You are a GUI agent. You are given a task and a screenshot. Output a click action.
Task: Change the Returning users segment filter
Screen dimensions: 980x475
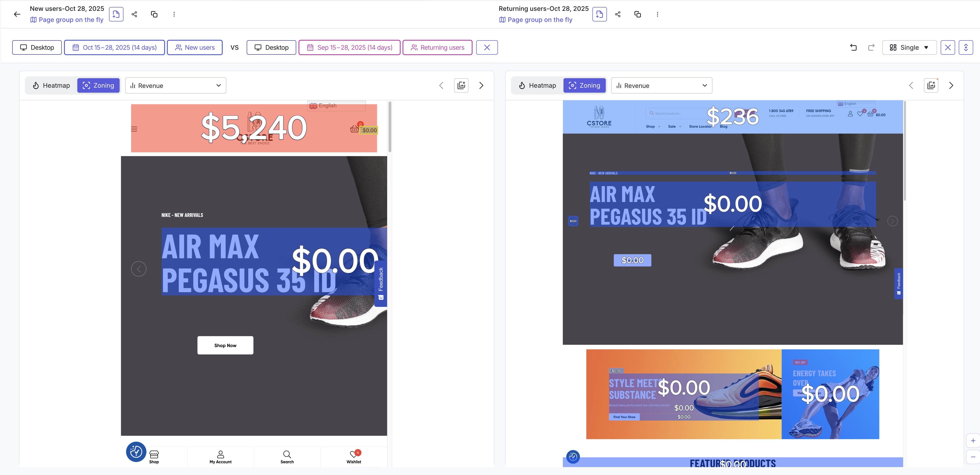pyautogui.click(x=438, y=47)
